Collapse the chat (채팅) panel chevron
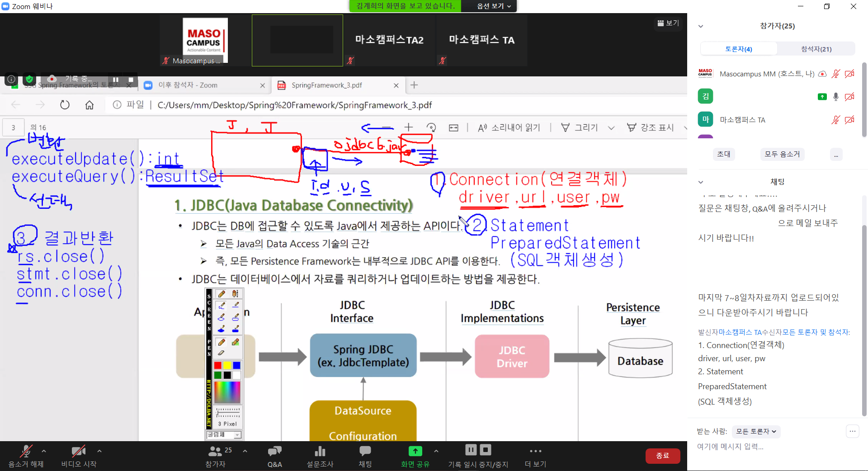The width and height of the screenshot is (868, 471). point(701,182)
